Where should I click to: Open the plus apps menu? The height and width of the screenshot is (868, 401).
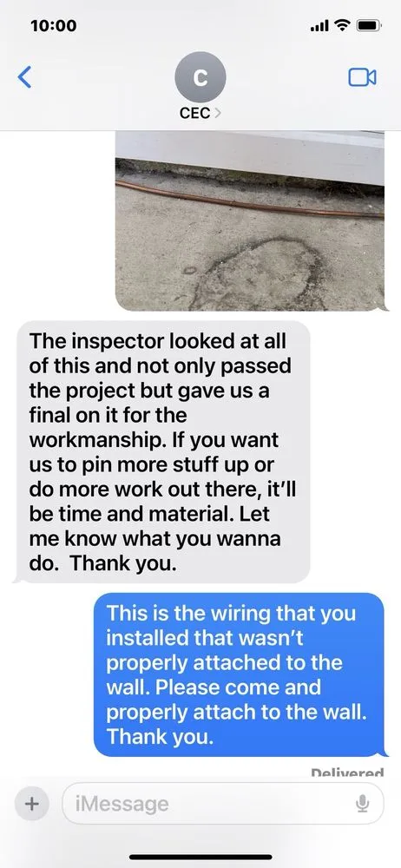(33, 803)
